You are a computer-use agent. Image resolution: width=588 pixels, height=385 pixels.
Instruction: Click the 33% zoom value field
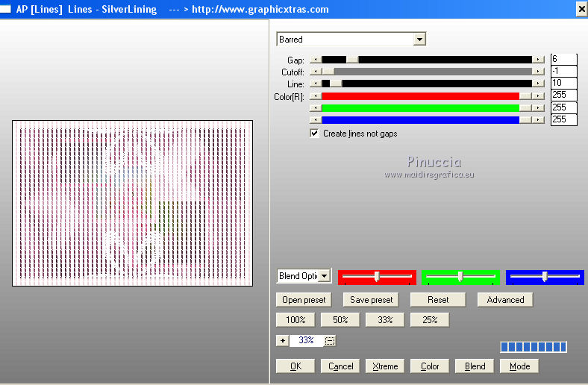[307, 340]
